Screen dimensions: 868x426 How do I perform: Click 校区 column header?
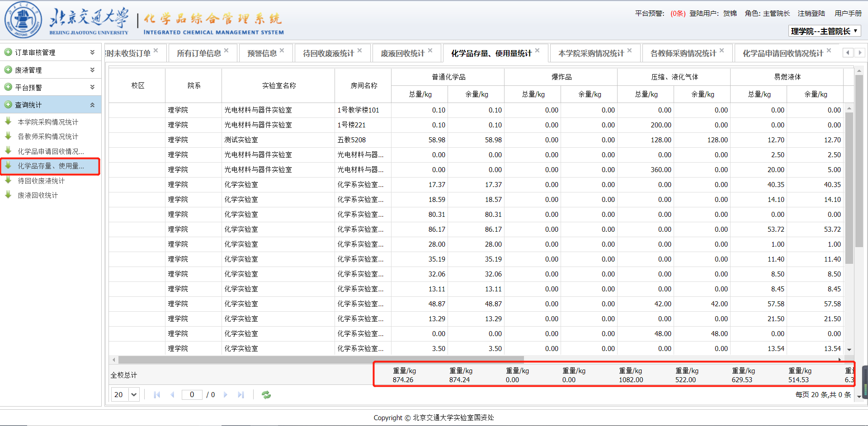(137, 85)
